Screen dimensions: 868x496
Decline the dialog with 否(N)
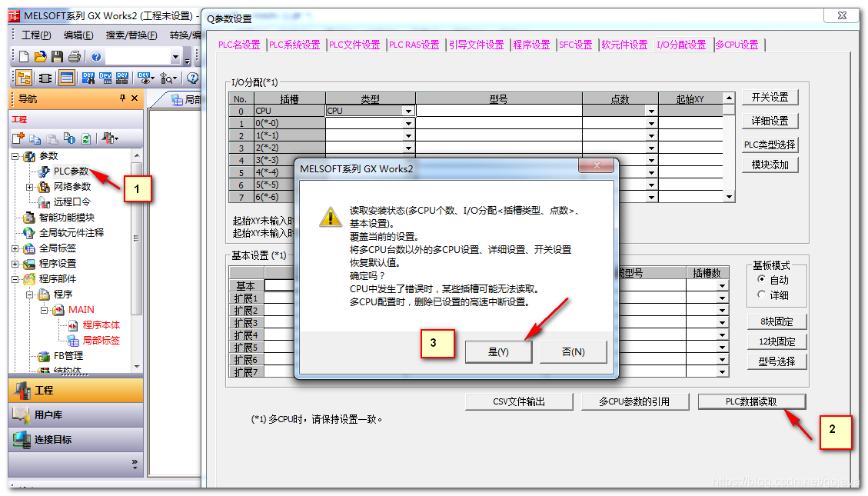(573, 352)
